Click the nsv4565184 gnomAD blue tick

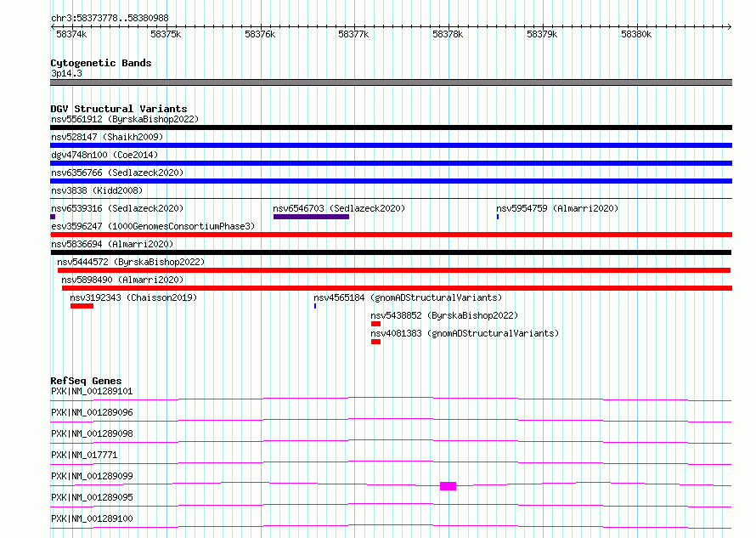[315, 306]
